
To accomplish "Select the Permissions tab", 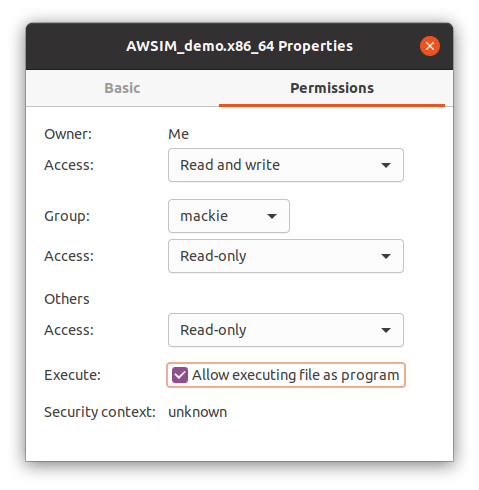I will coord(332,88).
